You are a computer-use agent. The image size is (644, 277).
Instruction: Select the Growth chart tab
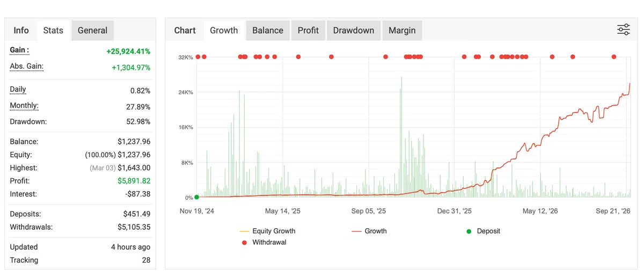[224, 30]
